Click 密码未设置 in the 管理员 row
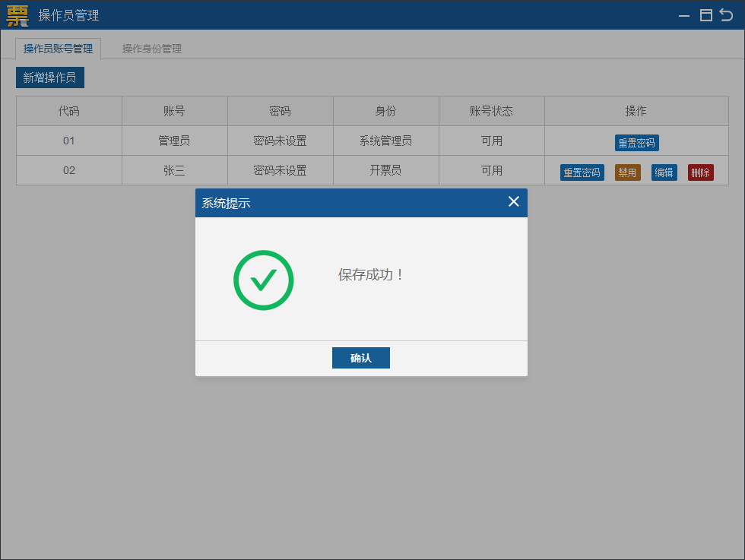The width and height of the screenshot is (745, 560). point(281,141)
